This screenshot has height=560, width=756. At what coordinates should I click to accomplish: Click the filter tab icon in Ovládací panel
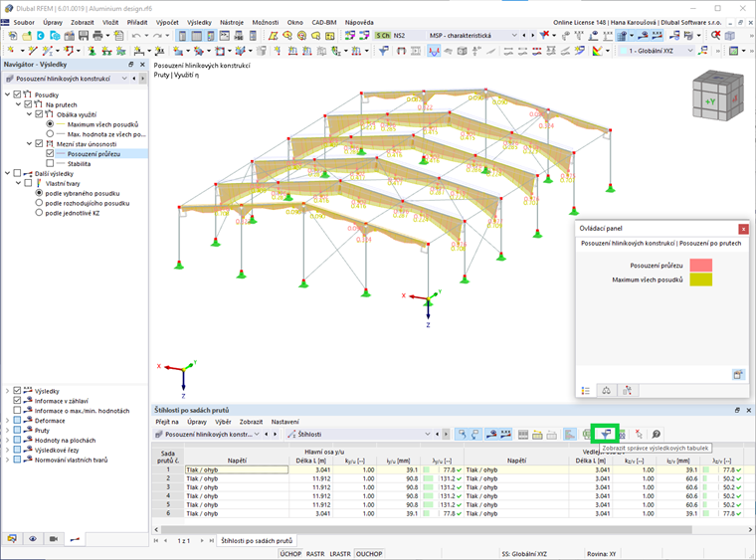coord(628,390)
